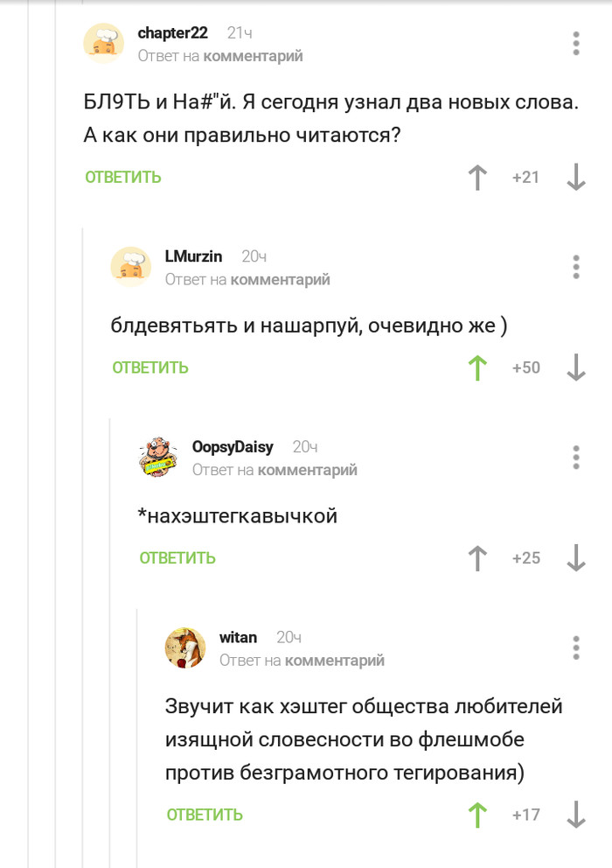Click ОТВЕТИТЬ under chapter22's comment
This screenshot has width=612, height=868.
coord(123,178)
